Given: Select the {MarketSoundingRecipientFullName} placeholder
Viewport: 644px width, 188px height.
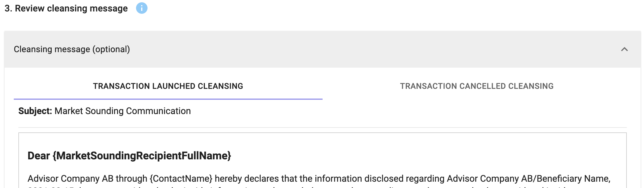Looking at the screenshot, I should pos(142,156).
